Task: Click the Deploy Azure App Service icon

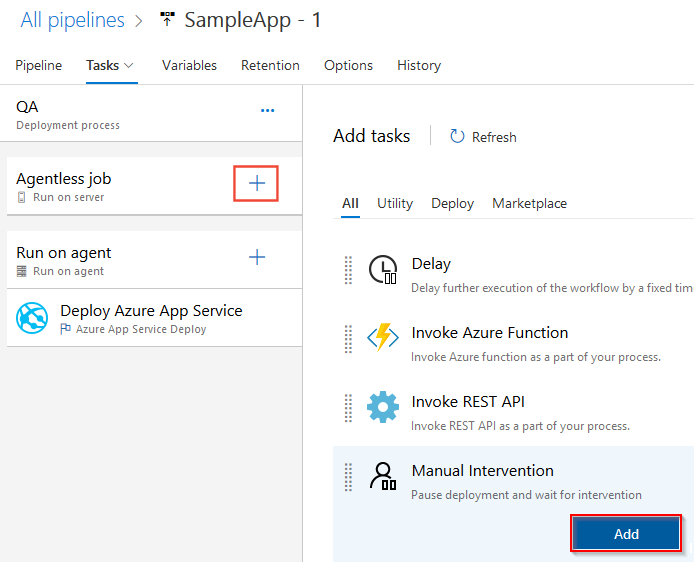Action: (32, 318)
